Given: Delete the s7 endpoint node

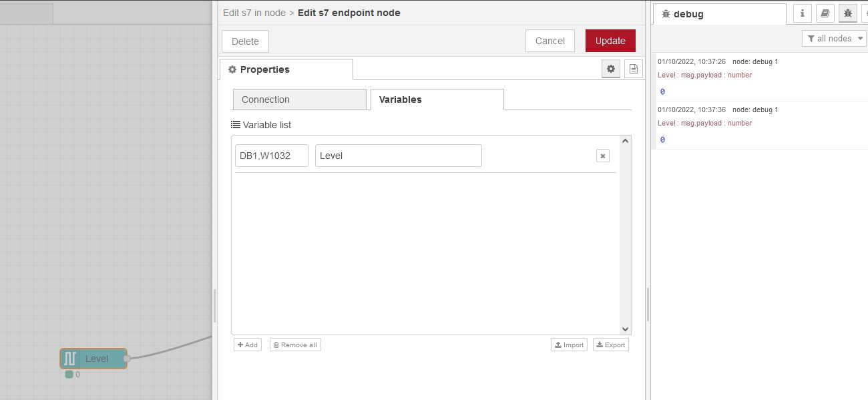Looking at the screenshot, I should pos(245,41).
